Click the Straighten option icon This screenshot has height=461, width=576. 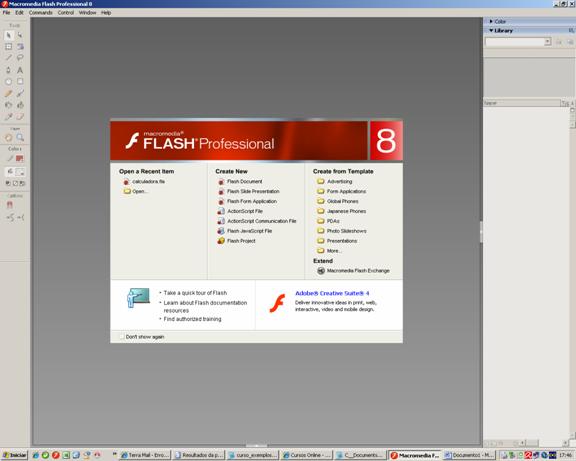21,217
